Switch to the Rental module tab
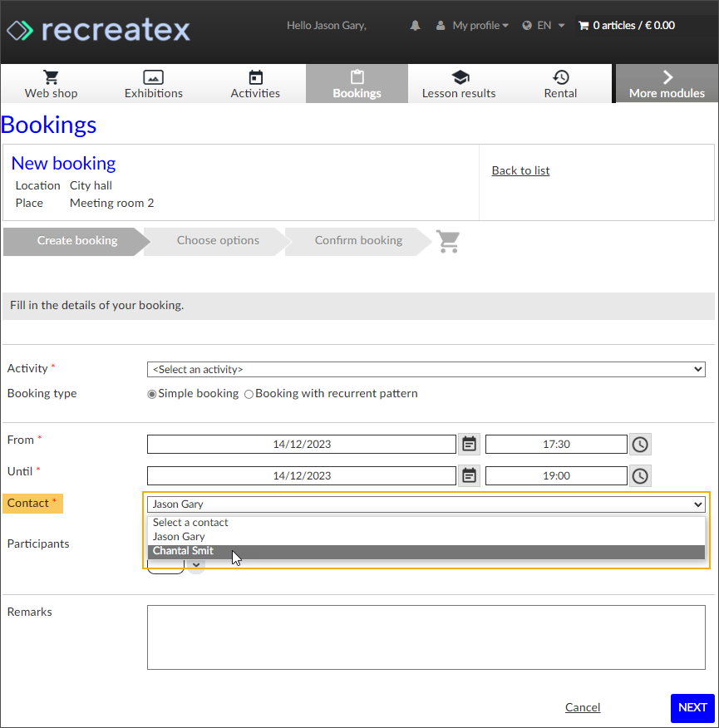Image resolution: width=719 pixels, height=728 pixels. pyautogui.click(x=560, y=83)
